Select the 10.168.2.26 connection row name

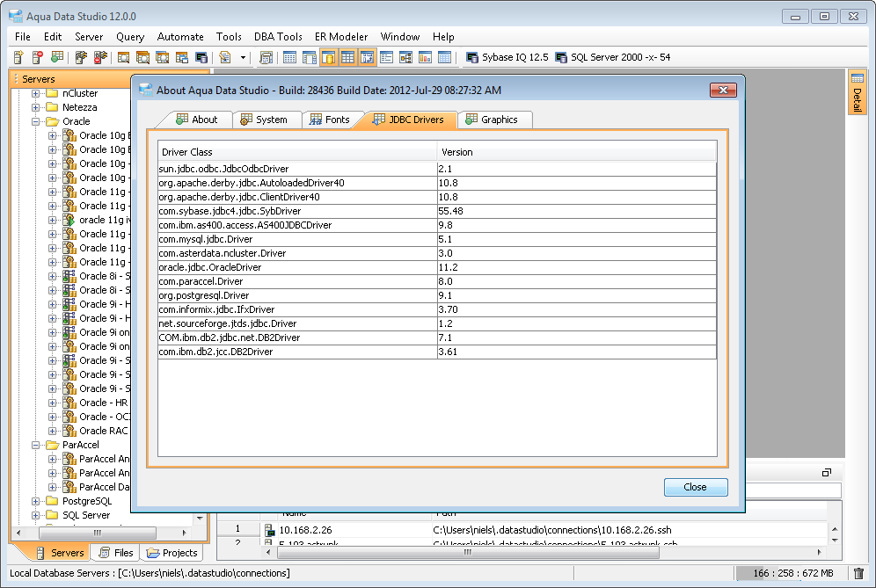[x=305, y=530]
